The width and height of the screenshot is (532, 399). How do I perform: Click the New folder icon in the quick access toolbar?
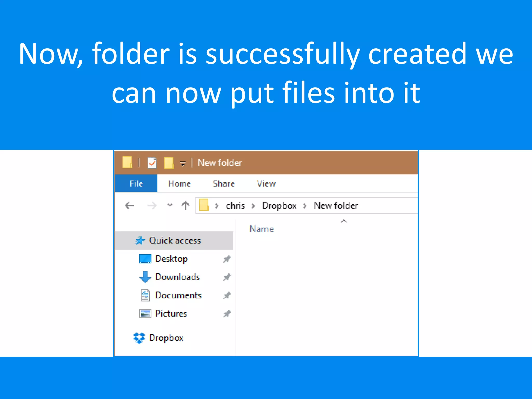(169, 163)
